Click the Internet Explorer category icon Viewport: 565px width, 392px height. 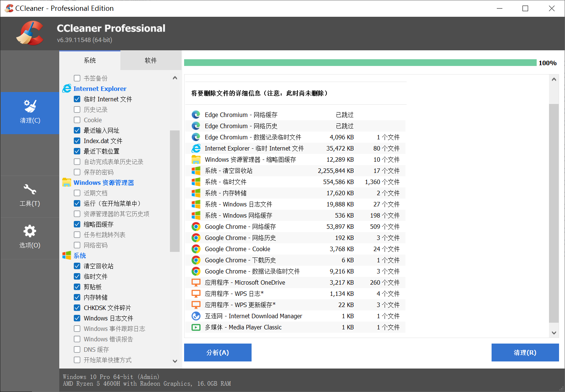[x=67, y=89]
